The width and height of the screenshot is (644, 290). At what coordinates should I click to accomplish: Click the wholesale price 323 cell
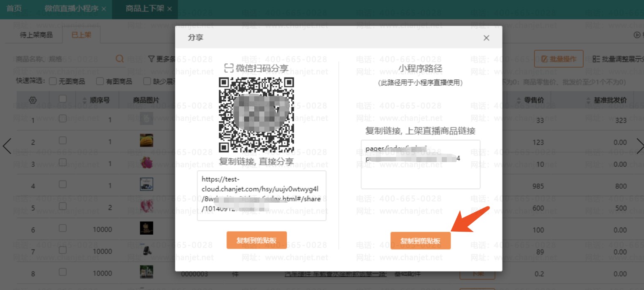[621, 121]
